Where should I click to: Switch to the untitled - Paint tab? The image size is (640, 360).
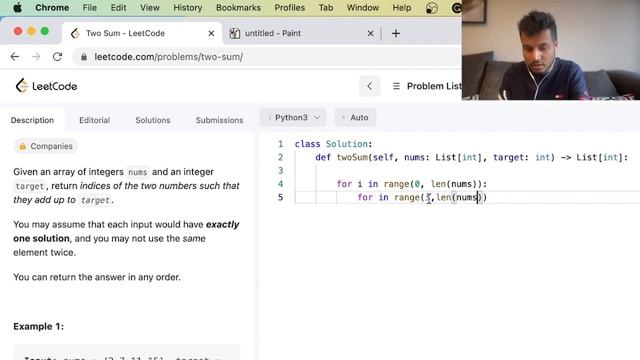tap(302, 33)
